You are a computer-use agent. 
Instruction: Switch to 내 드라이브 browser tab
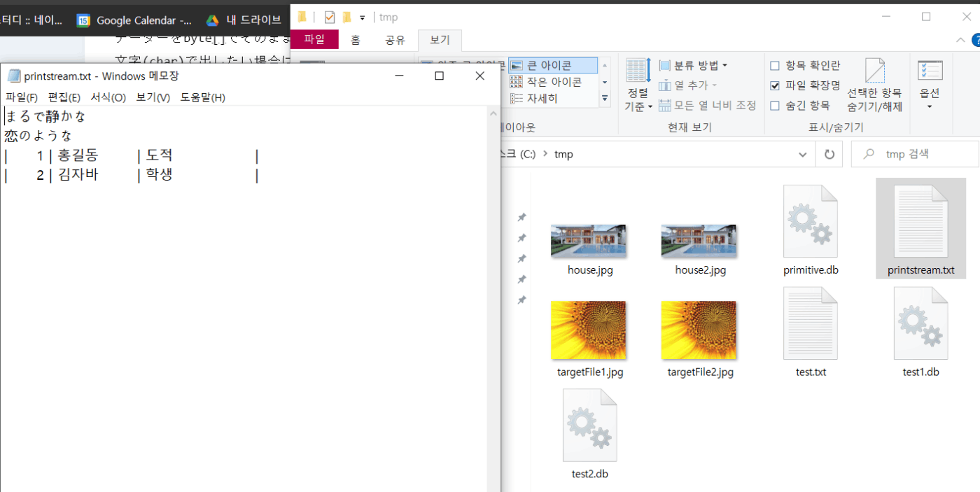click(244, 20)
